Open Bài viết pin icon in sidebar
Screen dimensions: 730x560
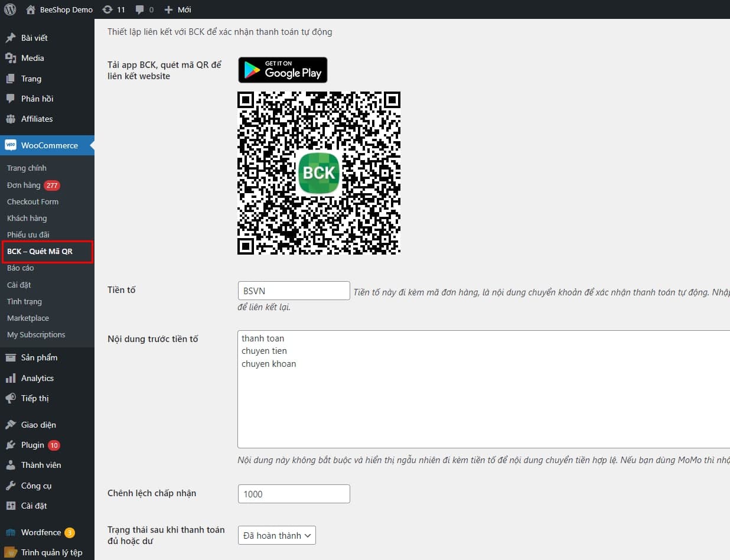pyautogui.click(x=11, y=38)
